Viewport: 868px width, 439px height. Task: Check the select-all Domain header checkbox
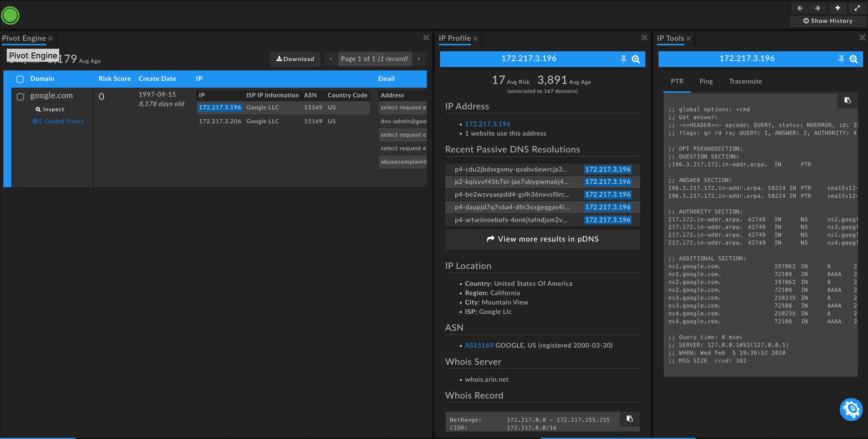pos(20,79)
